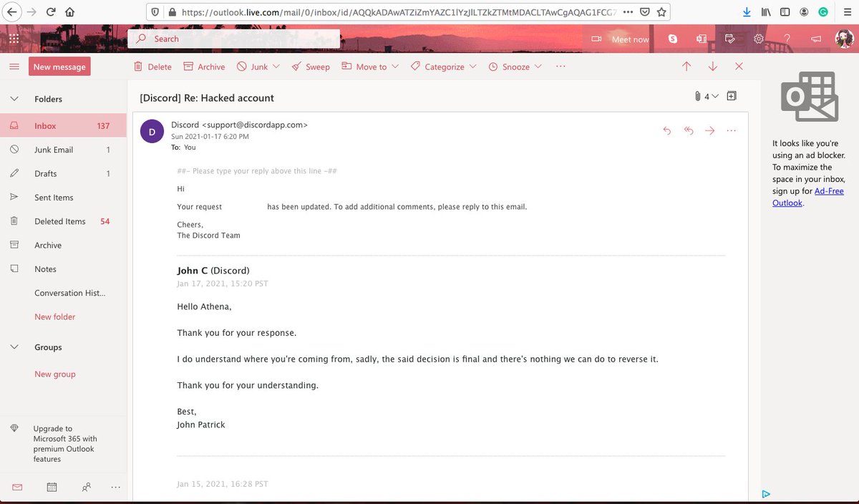
Task: Open the Office app launcher grid
Action: coord(14,39)
